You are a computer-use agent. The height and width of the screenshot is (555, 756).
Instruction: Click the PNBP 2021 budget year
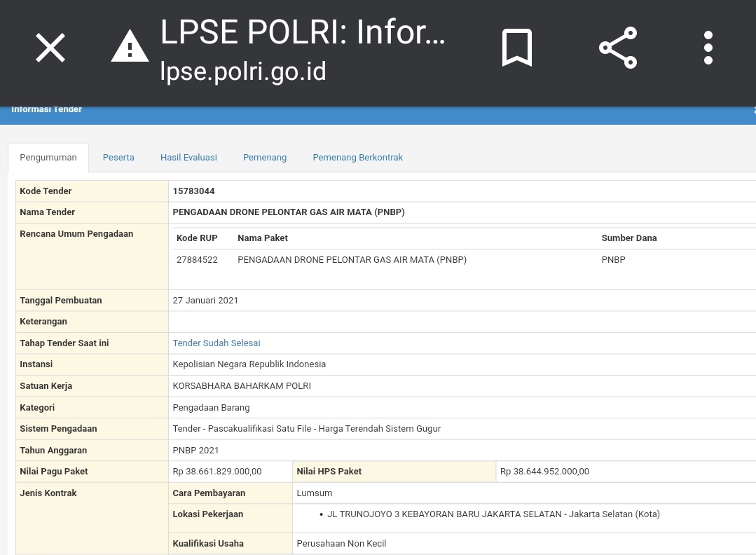pyautogui.click(x=195, y=451)
